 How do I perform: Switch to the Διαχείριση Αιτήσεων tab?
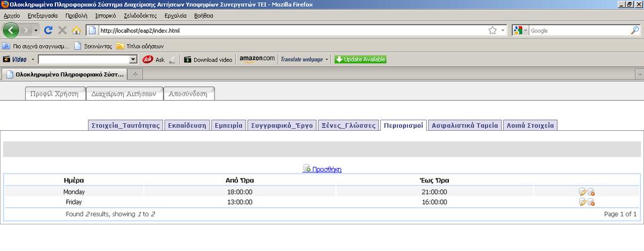(x=124, y=94)
